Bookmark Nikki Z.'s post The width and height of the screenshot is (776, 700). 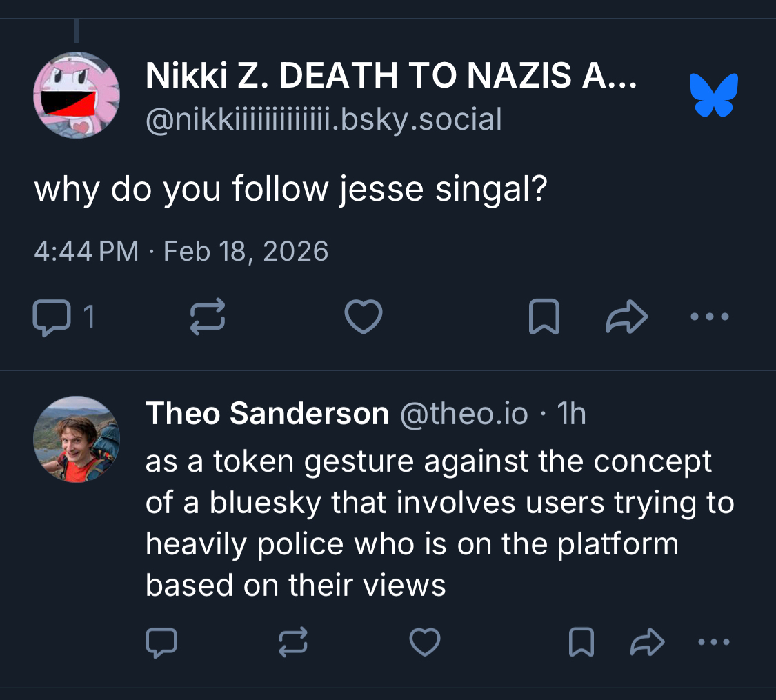click(544, 318)
